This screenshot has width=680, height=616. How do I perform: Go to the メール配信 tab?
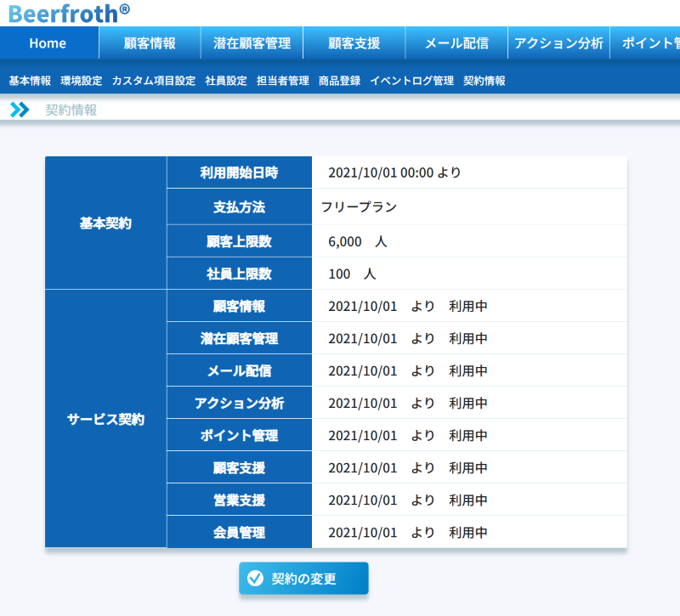click(456, 43)
